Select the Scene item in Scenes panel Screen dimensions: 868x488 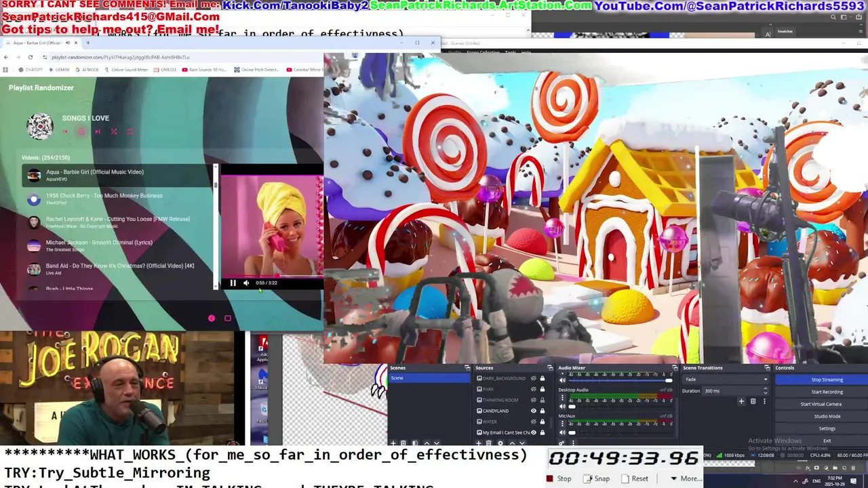pos(429,378)
